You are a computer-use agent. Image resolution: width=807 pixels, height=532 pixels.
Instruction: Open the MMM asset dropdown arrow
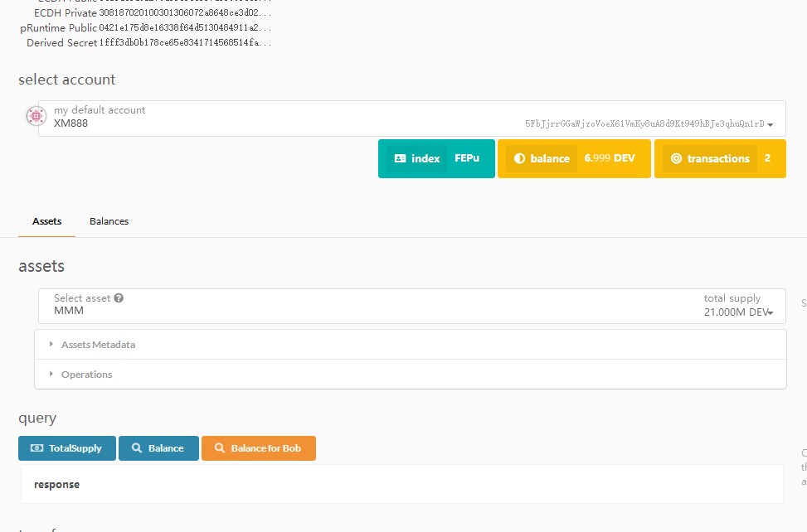tap(771, 312)
